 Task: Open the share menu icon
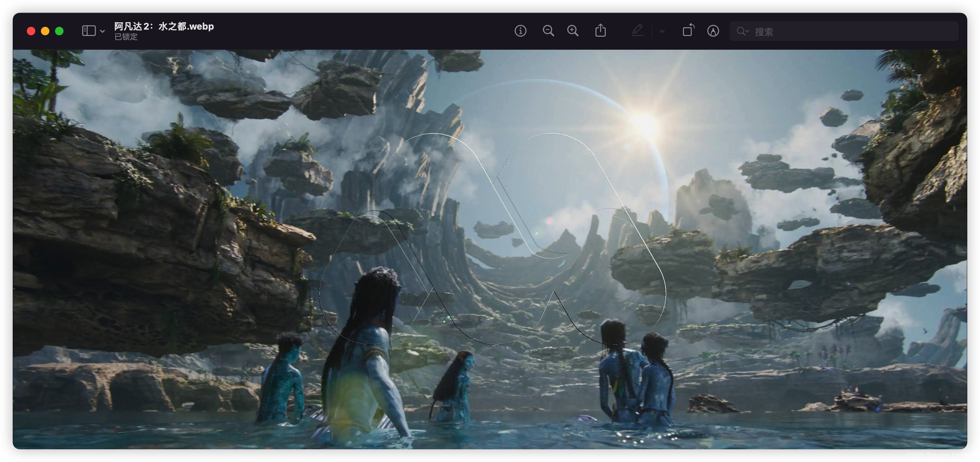[600, 30]
